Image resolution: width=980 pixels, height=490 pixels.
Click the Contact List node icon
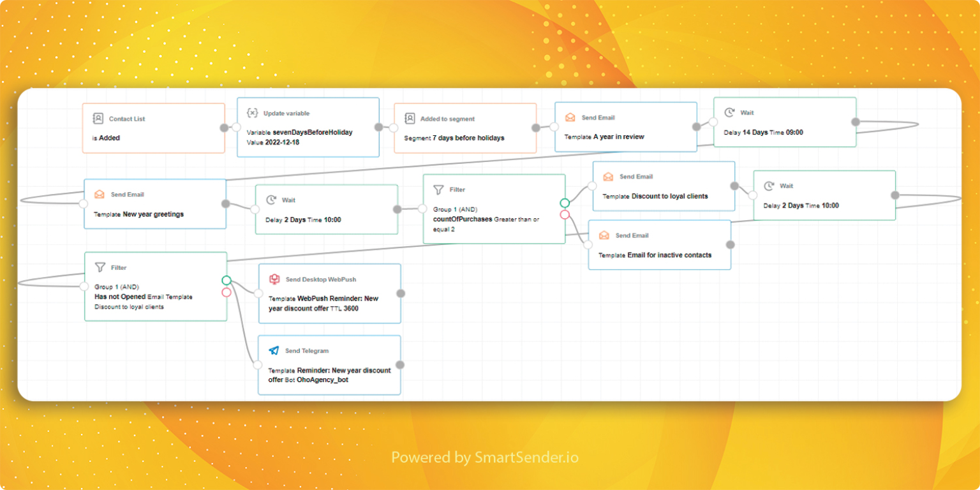click(98, 119)
